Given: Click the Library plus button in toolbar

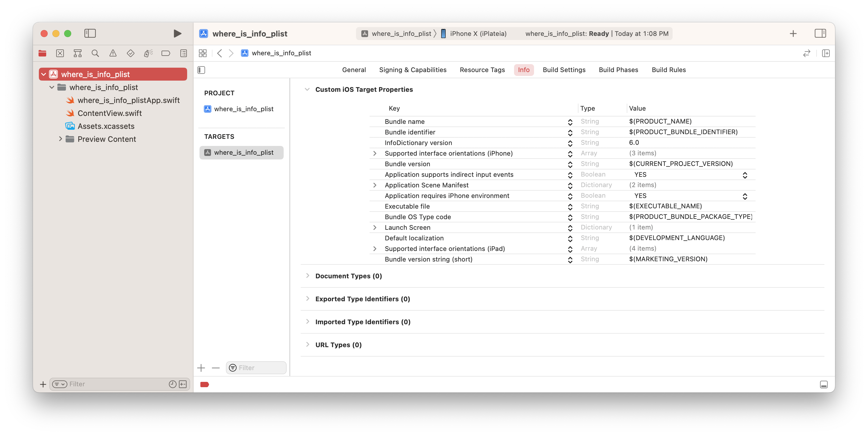Looking at the screenshot, I should pyautogui.click(x=793, y=33).
